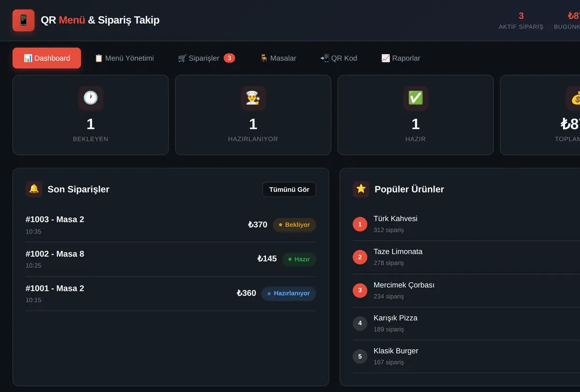The height and width of the screenshot is (392, 580).
Task: Click the star icon beside Popüler Ürünler
Action: [361, 189]
